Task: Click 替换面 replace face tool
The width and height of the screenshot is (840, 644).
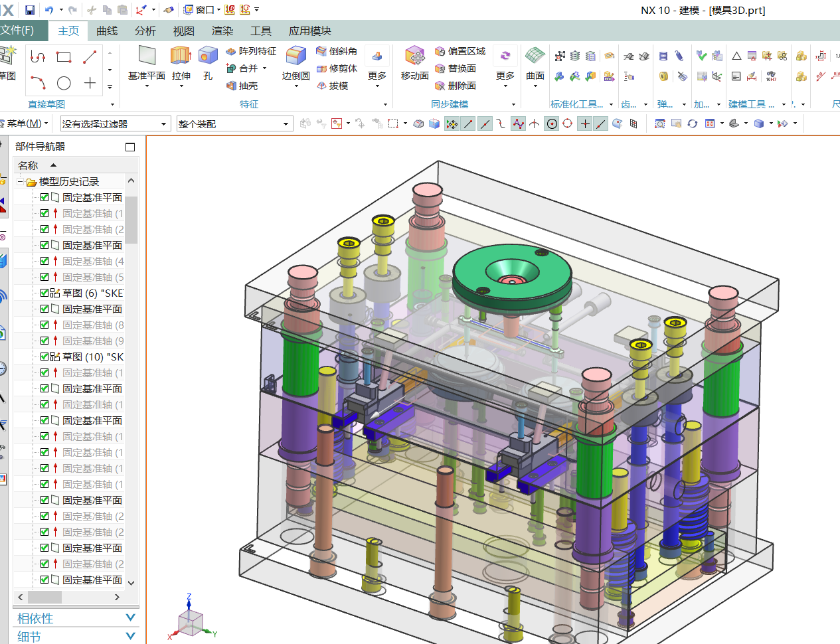Action: (x=456, y=68)
